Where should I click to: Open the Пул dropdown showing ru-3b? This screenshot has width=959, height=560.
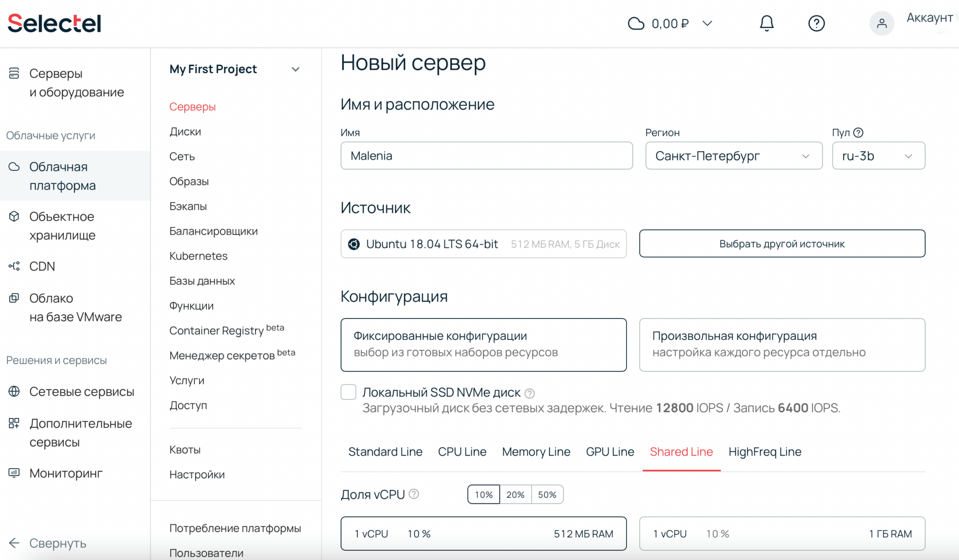[877, 156]
